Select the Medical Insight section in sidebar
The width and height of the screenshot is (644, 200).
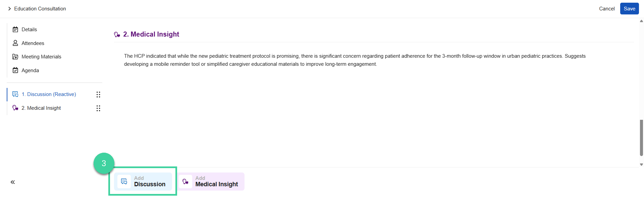coord(41,108)
